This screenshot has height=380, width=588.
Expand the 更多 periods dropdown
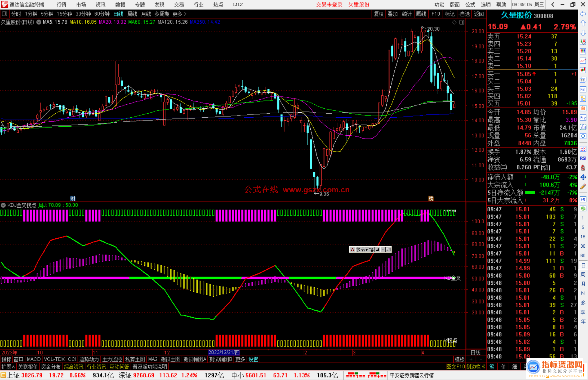coord(179,14)
